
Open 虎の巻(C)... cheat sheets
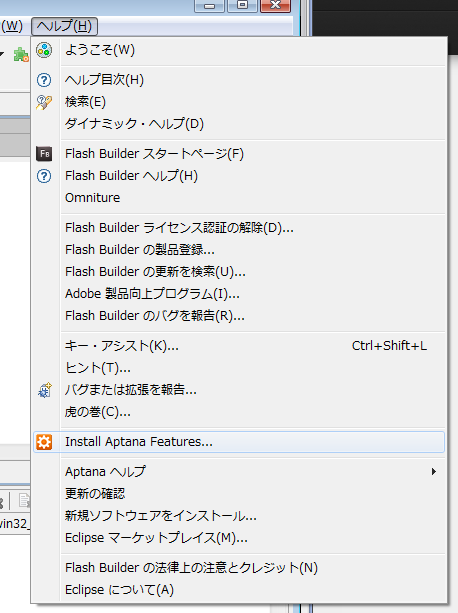click(x=239, y=412)
